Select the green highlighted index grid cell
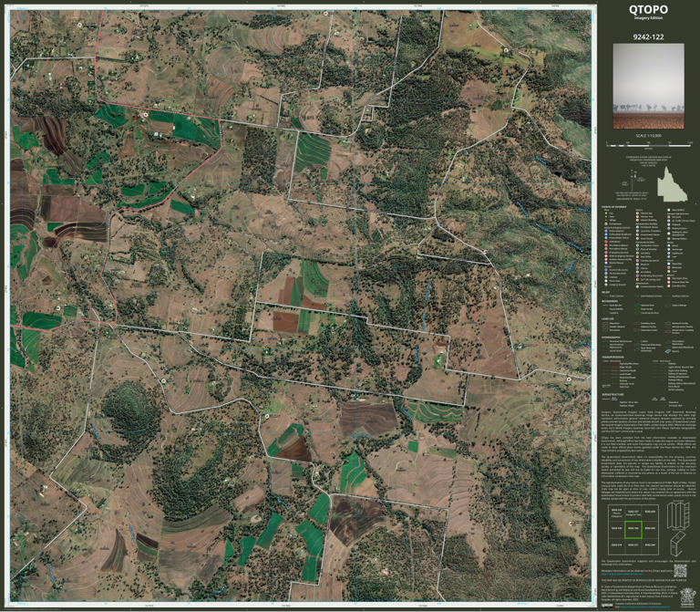Screen dimensions: 700x612 coord(633,529)
